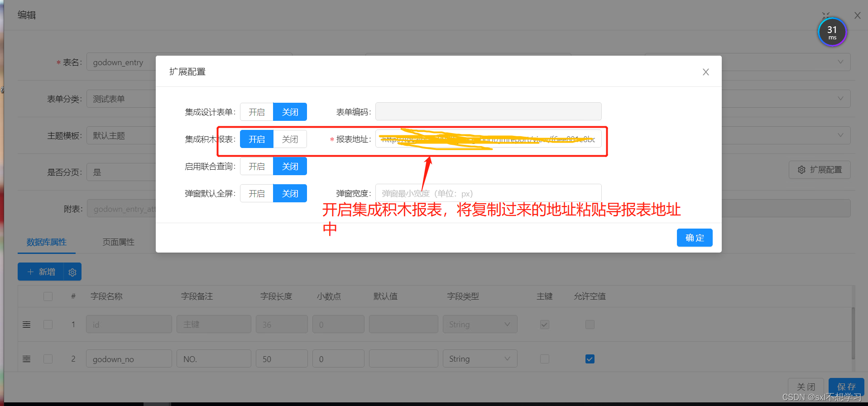The height and width of the screenshot is (406, 868).
Task: Select 关闭 for 集成设计表单
Action: [x=290, y=112]
